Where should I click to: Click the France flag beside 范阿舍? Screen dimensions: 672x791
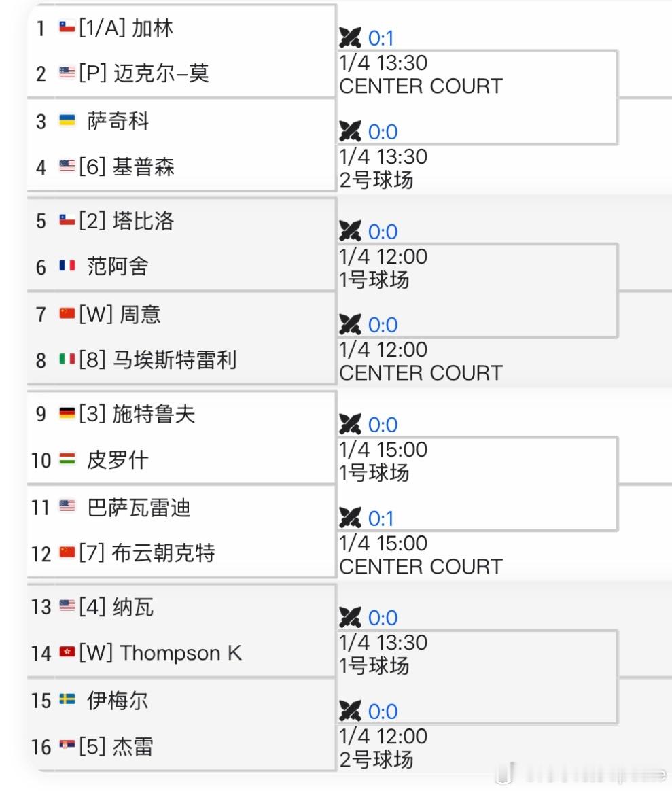click(x=66, y=266)
